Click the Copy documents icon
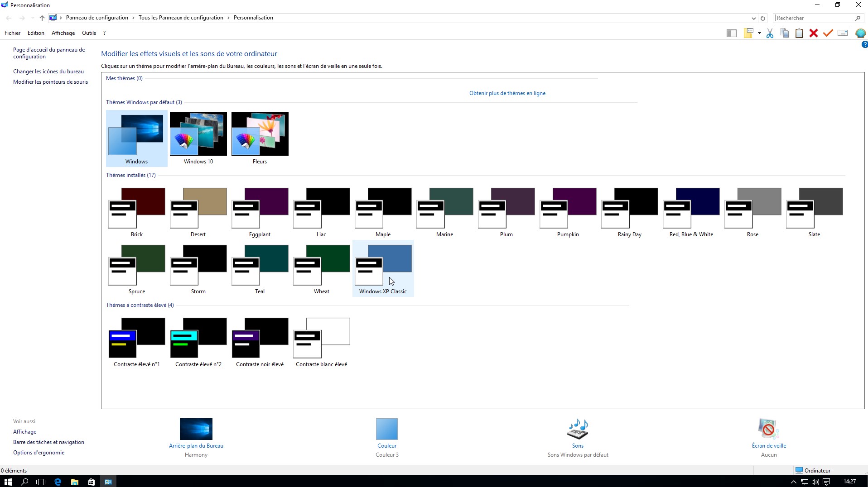The width and height of the screenshot is (868, 487). click(x=785, y=33)
